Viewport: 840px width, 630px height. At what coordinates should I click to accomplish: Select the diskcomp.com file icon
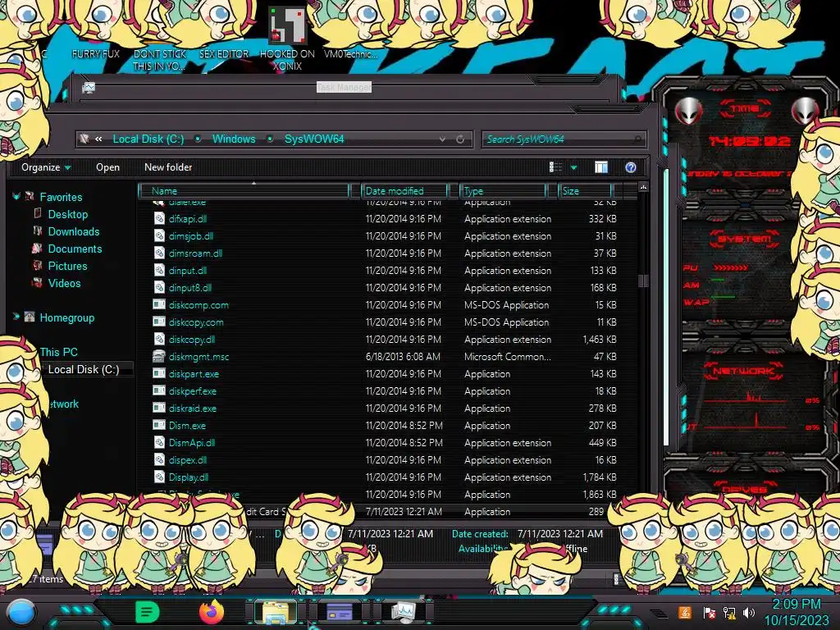click(159, 305)
